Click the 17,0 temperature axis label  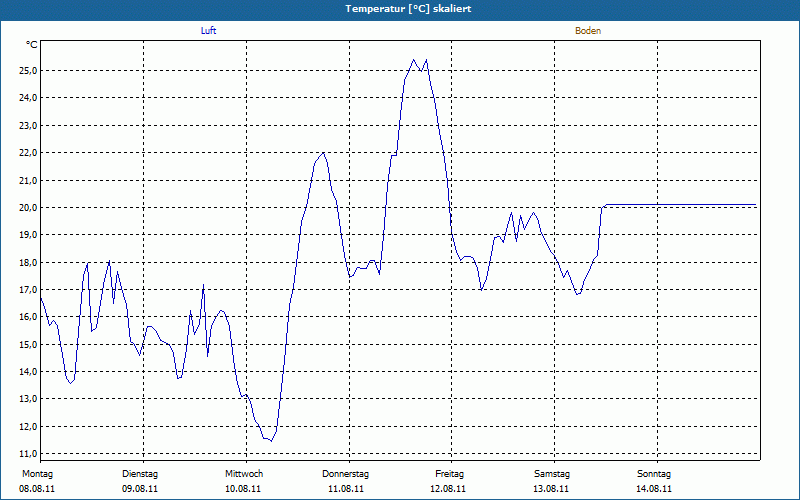pyautogui.click(x=28, y=289)
